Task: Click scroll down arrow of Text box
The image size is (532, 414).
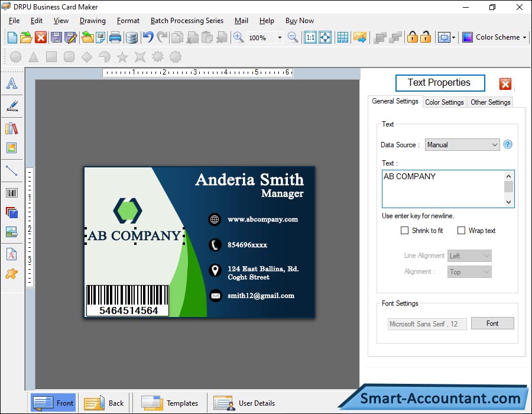Action: [508, 202]
